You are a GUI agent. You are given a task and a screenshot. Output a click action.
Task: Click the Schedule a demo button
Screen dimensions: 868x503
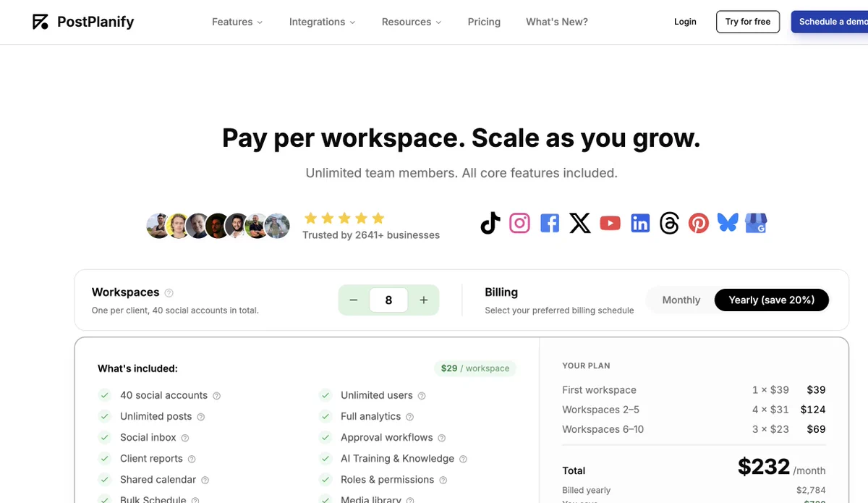click(830, 22)
